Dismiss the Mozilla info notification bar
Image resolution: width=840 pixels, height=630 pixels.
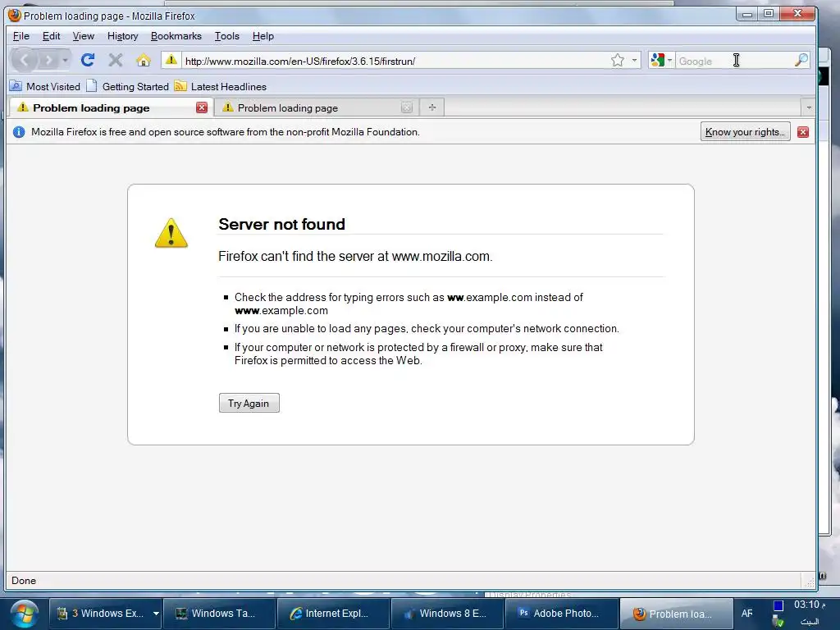point(802,132)
